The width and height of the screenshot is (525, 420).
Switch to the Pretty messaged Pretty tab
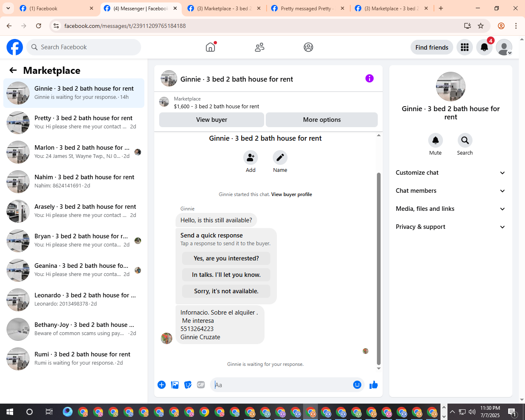pyautogui.click(x=308, y=8)
